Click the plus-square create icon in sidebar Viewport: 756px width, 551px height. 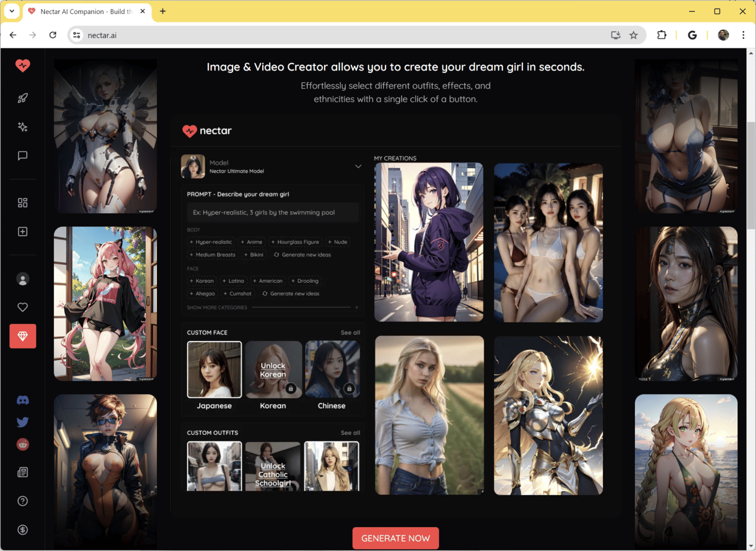(x=23, y=231)
